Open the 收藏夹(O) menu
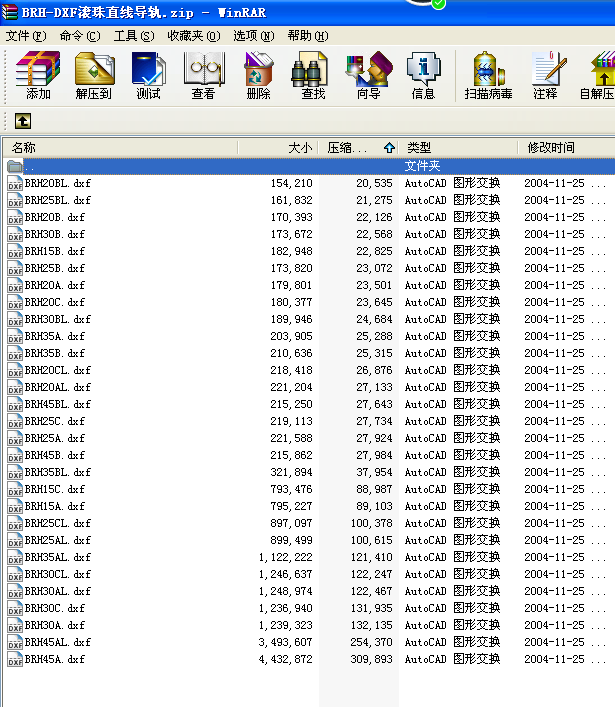 (x=194, y=36)
